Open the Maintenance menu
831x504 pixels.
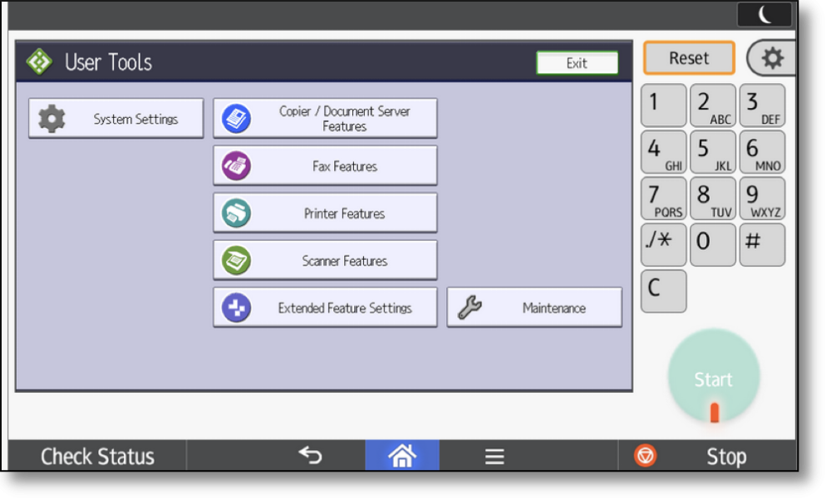tap(534, 307)
